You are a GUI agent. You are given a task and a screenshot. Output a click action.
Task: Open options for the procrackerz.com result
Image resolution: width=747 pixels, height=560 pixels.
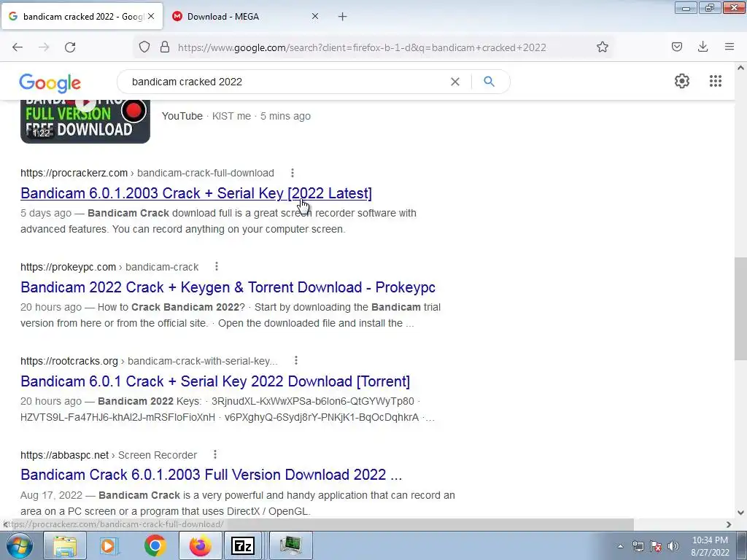click(x=293, y=173)
